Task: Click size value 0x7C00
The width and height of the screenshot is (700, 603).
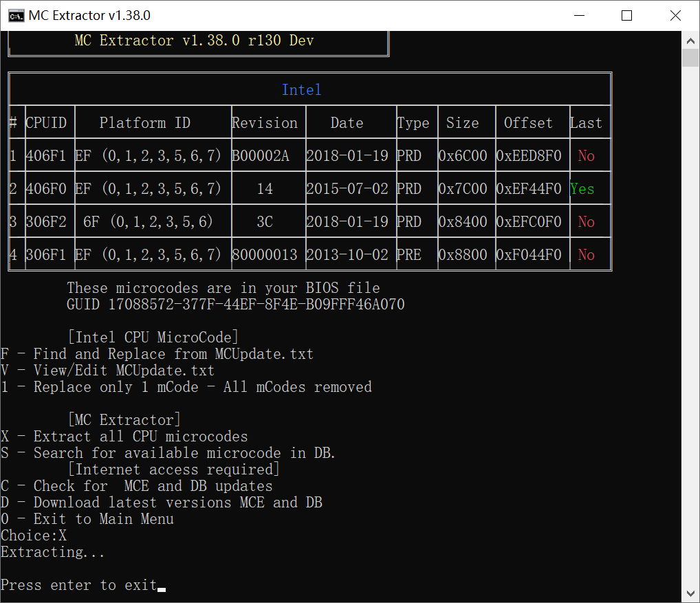Action: tap(463, 189)
